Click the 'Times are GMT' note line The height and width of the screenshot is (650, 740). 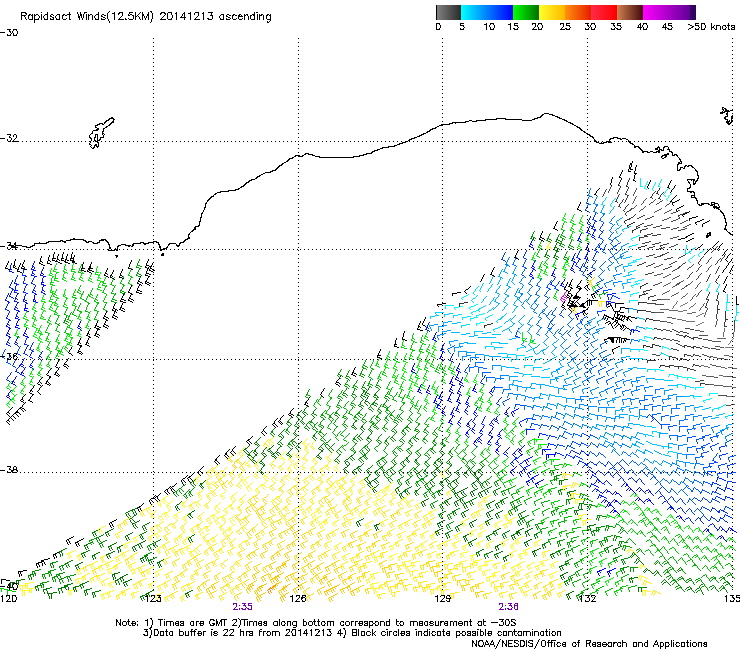pyautogui.click(x=315, y=623)
